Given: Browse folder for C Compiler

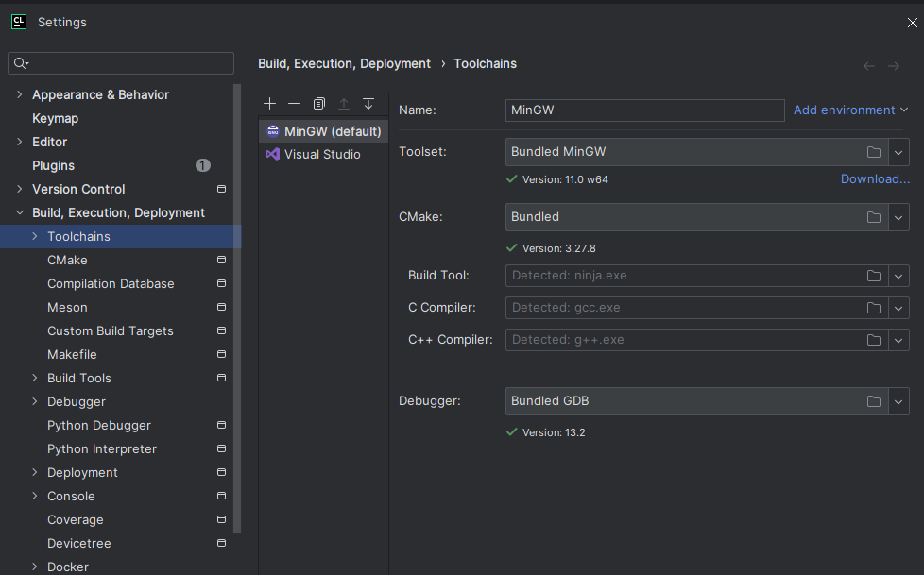Looking at the screenshot, I should (874, 308).
